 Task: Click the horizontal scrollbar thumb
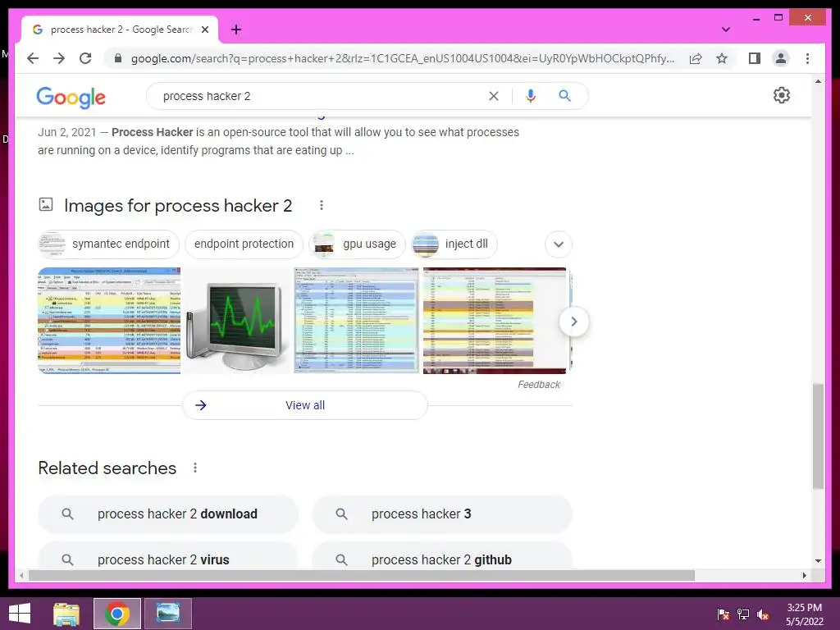click(362, 575)
